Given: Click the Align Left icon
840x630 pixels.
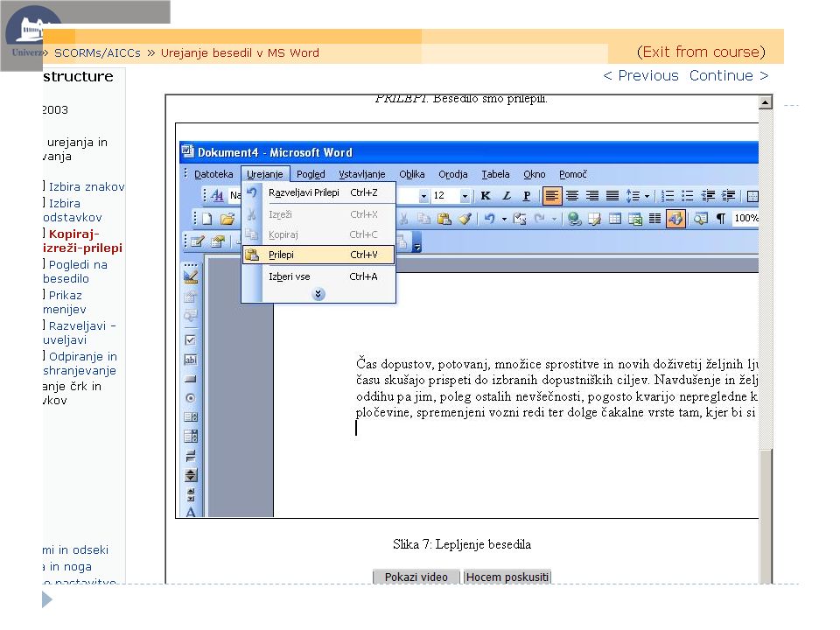Looking at the screenshot, I should point(552,196).
